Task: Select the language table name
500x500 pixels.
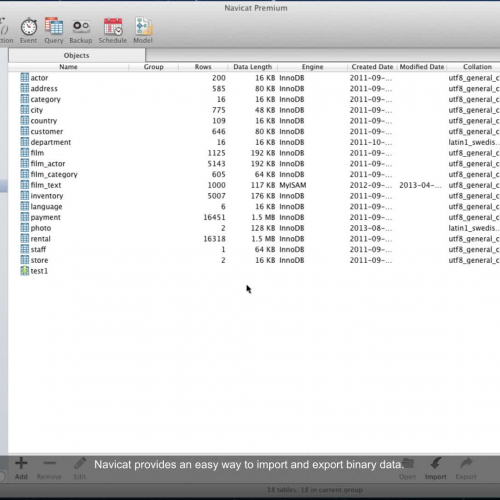Action: 46,206
